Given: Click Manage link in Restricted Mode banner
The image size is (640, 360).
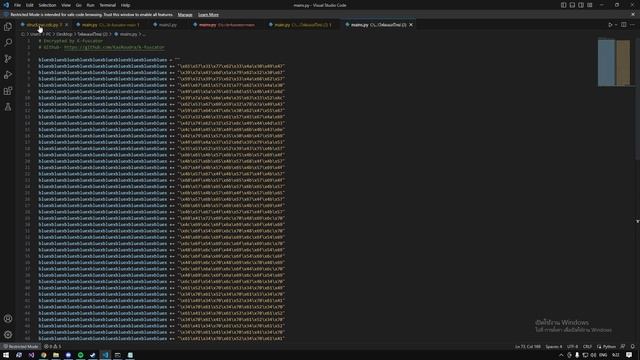Looking at the screenshot, I should 185,15.
